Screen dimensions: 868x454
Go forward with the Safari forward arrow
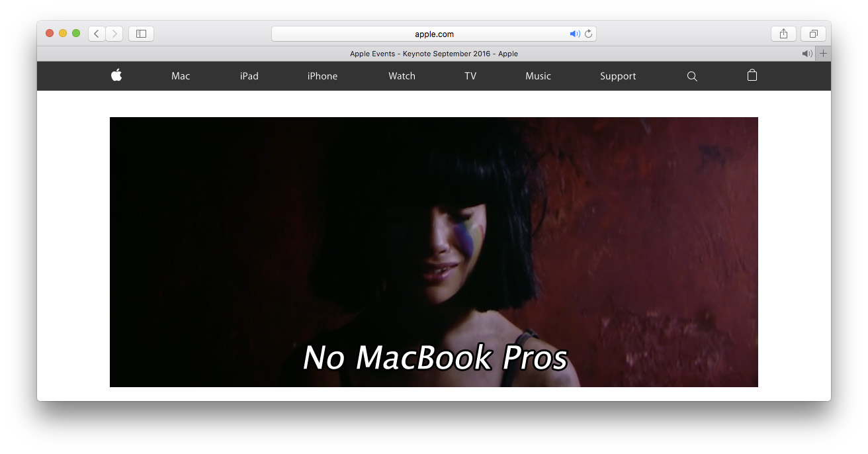click(x=114, y=34)
